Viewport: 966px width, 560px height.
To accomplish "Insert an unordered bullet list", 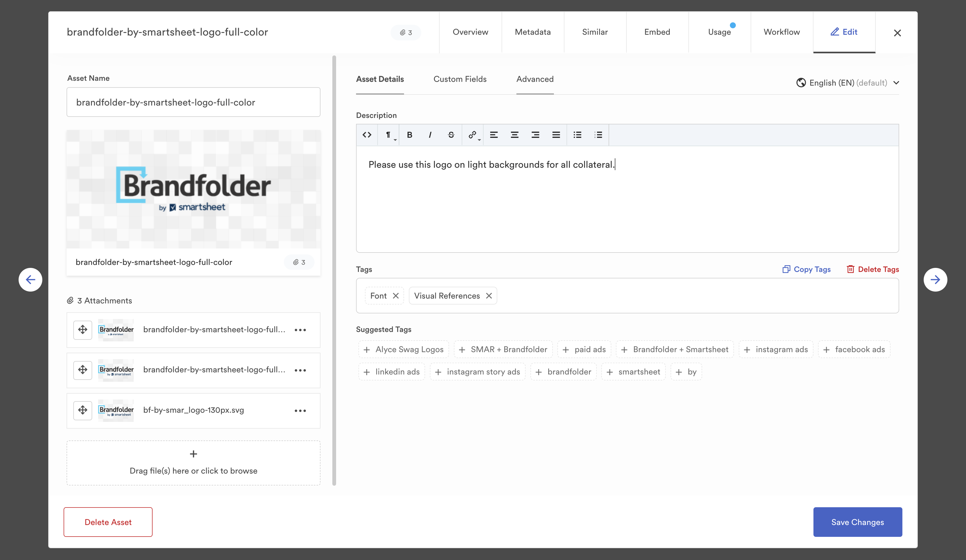I will click(x=577, y=135).
